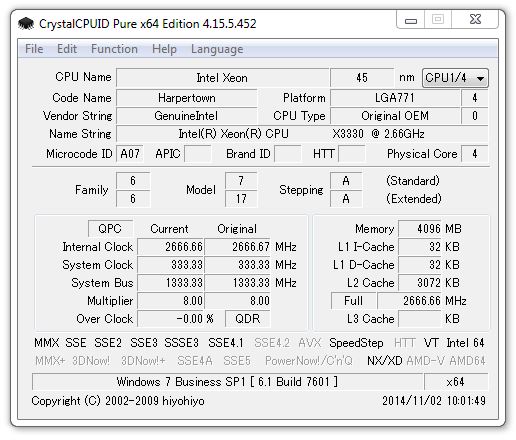Click the SSE4.1 feature label

(226, 343)
